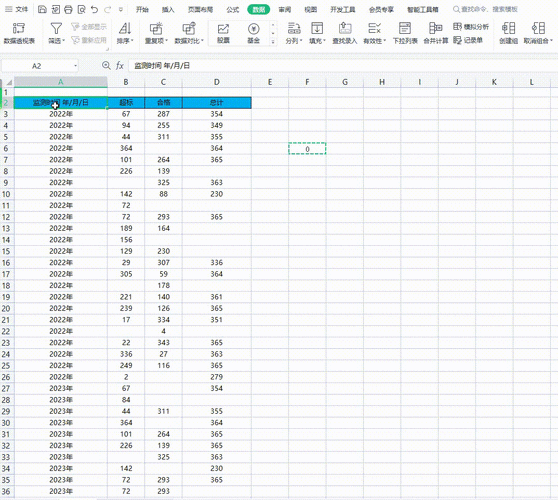558x500 pixels.
Task: Click the save icon in quick access toolbar
Action: click(42, 10)
